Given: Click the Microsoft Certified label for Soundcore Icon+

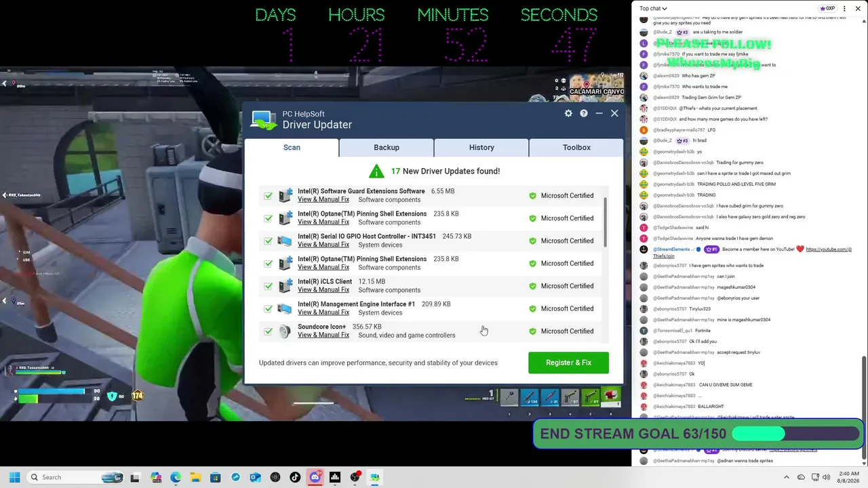Looking at the screenshot, I should tap(567, 331).
